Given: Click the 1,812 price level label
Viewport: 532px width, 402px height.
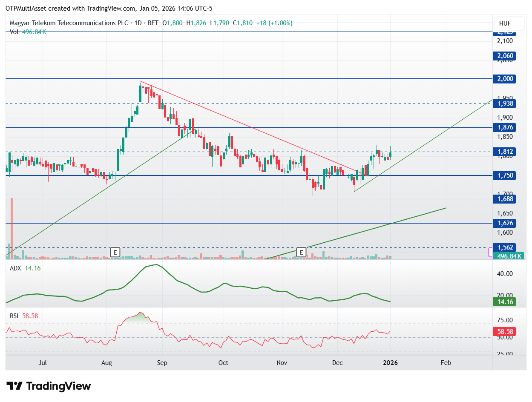Looking at the screenshot, I should click(504, 152).
